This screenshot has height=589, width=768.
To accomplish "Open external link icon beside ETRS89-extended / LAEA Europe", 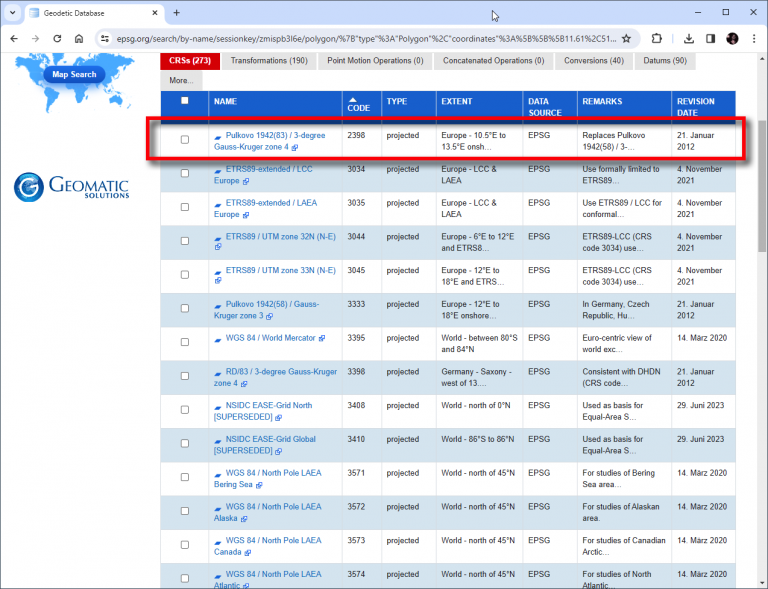I will tap(246, 215).
